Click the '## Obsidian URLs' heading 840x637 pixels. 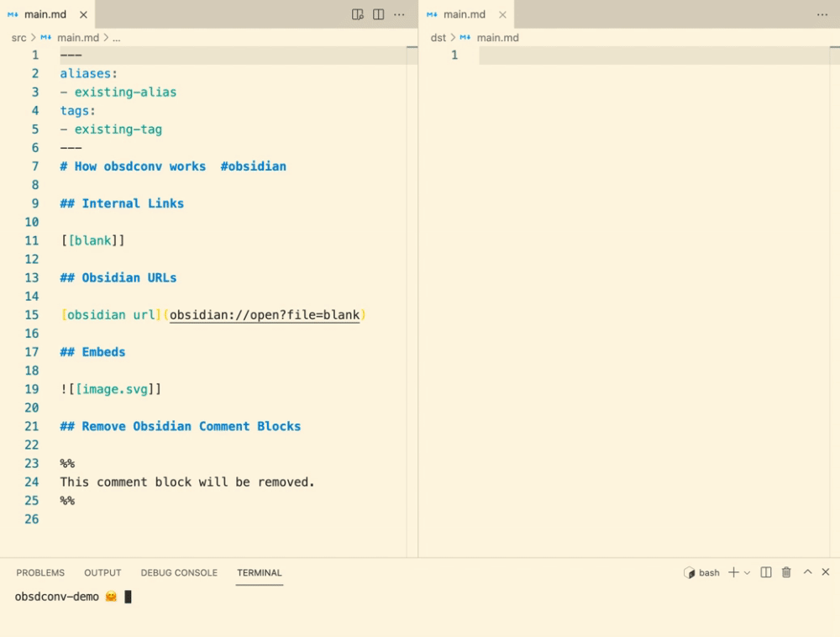pos(118,277)
